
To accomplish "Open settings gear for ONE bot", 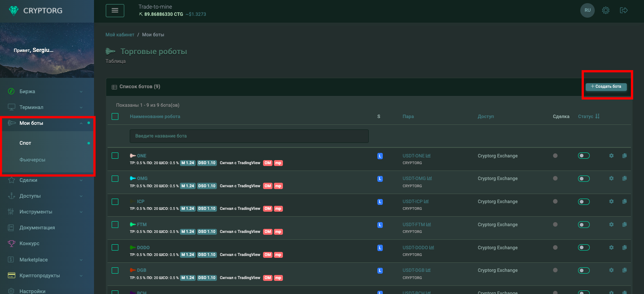I will (x=611, y=156).
